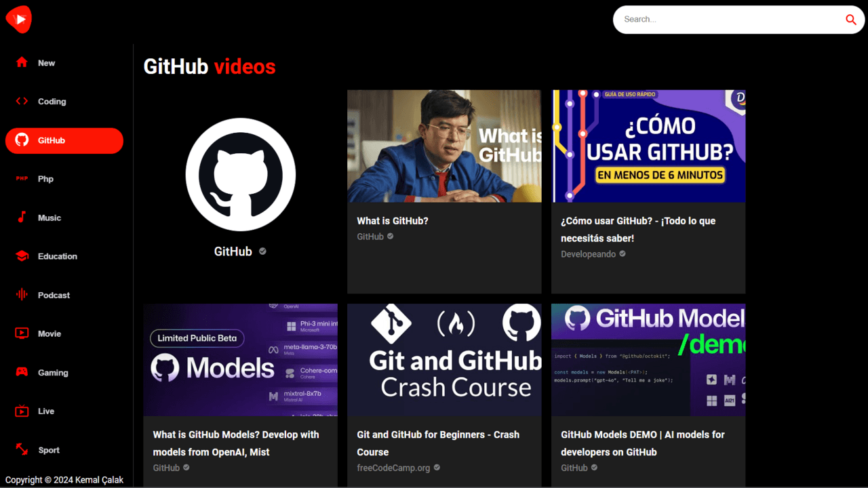
Task: Click 'What is GitHub Models?' video title
Action: pos(236,443)
